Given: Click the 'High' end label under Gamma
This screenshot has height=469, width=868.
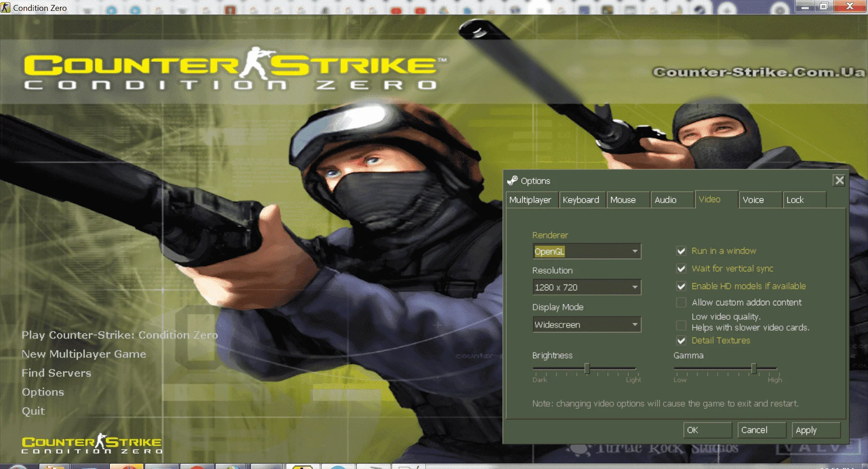Looking at the screenshot, I should tap(775, 380).
